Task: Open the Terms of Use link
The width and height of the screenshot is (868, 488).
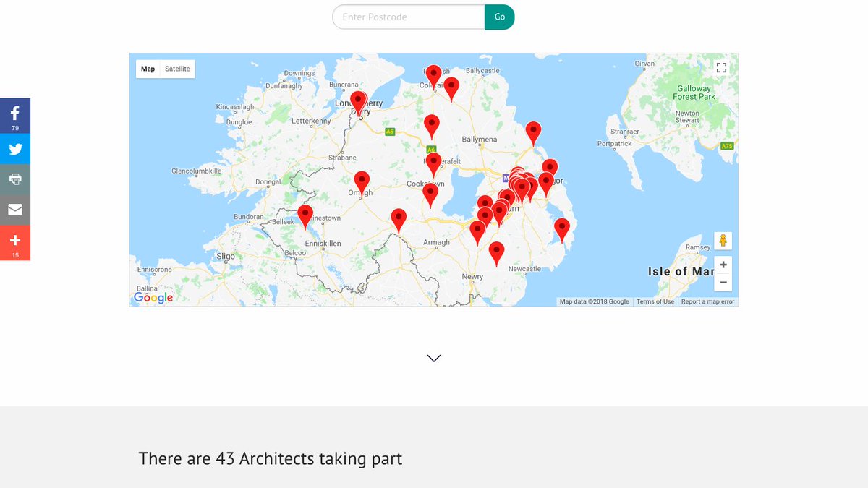Action: pos(655,301)
